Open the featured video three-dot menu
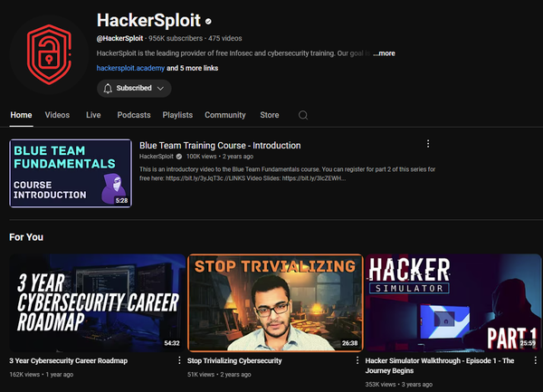 (x=428, y=144)
